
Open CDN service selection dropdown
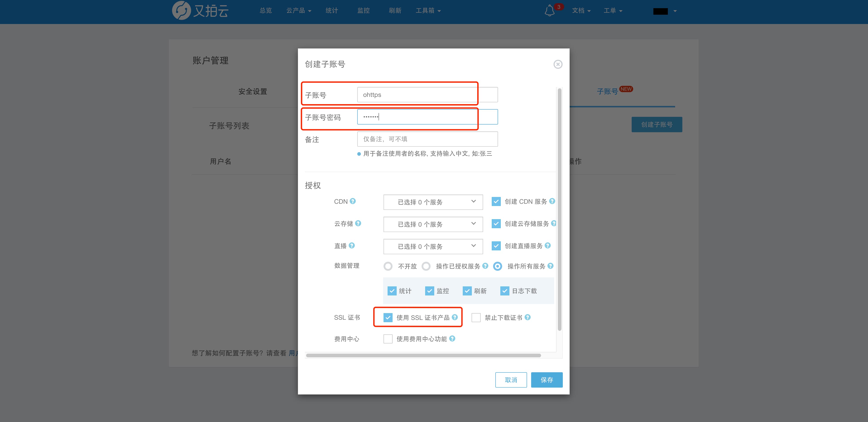point(433,202)
